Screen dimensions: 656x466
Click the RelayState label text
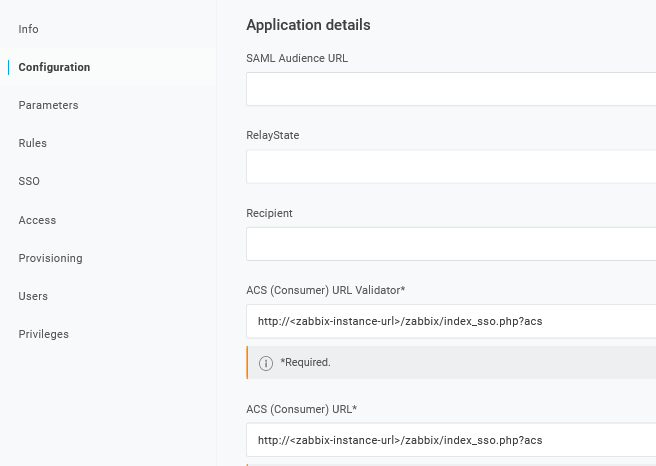pyautogui.click(x=272, y=135)
